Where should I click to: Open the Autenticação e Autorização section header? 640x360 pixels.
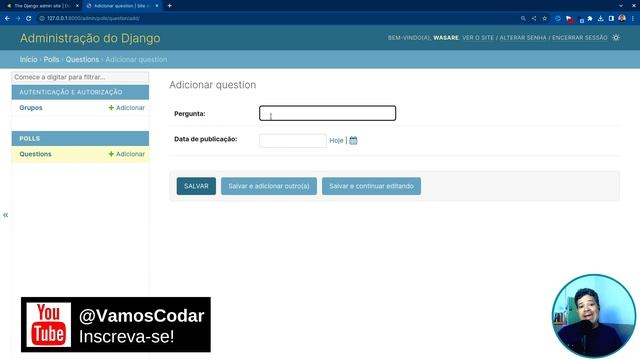point(71,92)
